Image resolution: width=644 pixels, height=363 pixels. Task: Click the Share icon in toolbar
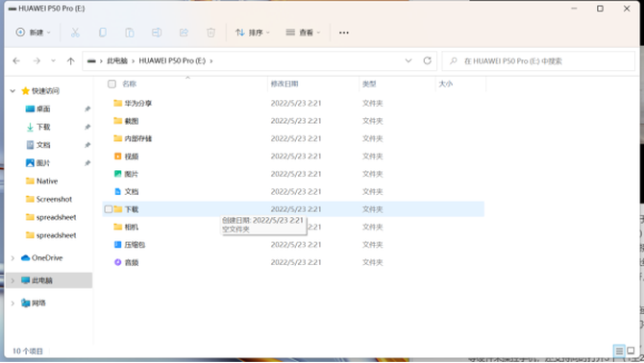point(184,33)
